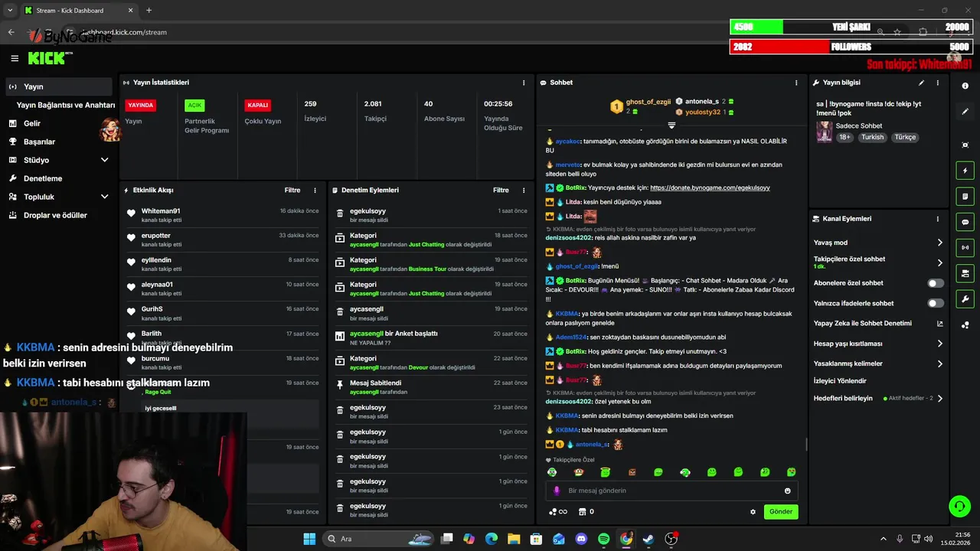
Task: Open Steam from the taskbar
Action: 648,539
